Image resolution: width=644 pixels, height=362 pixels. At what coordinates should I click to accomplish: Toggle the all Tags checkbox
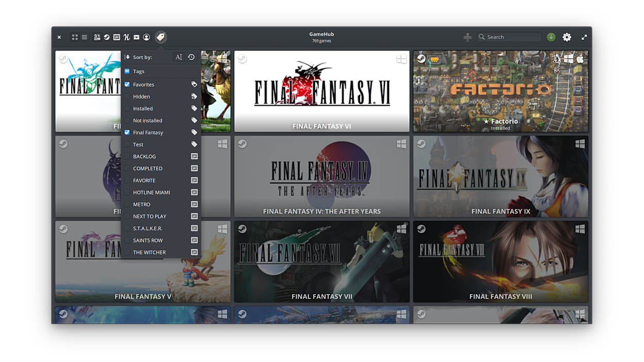(127, 72)
